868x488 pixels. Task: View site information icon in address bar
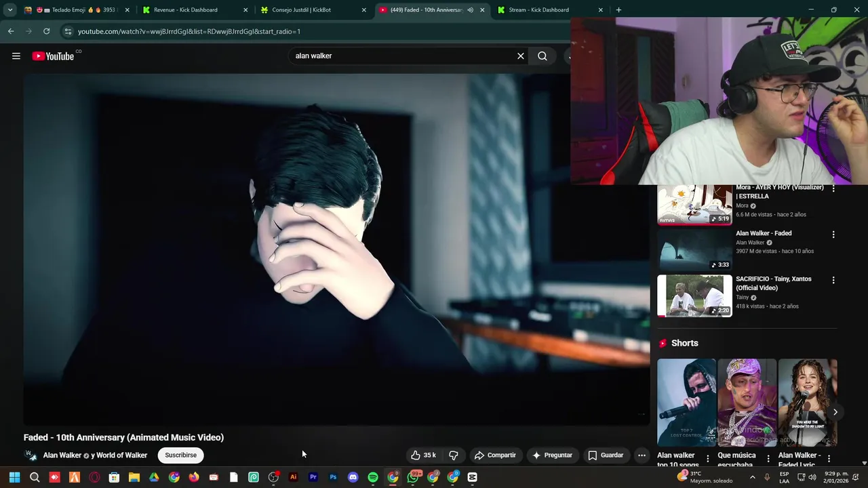68,31
